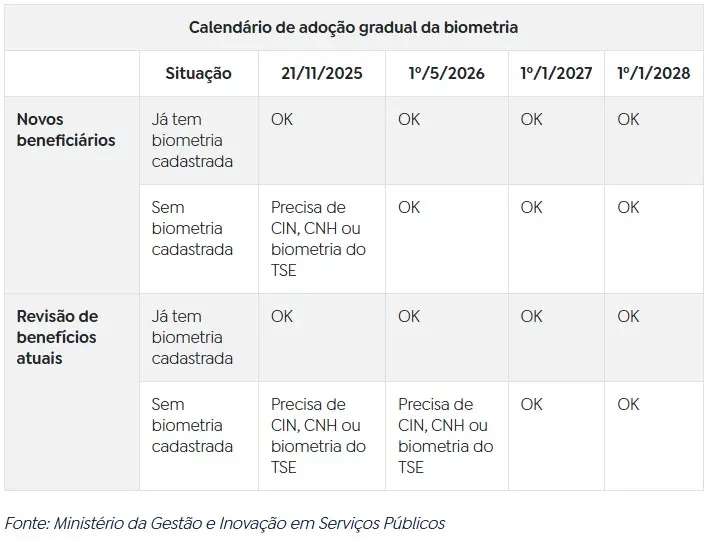Select the "1º/5/2026" column header
Image resolution: width=711 pixels, height=540 pixels.
pyautogui.click(x=446, y=73)
